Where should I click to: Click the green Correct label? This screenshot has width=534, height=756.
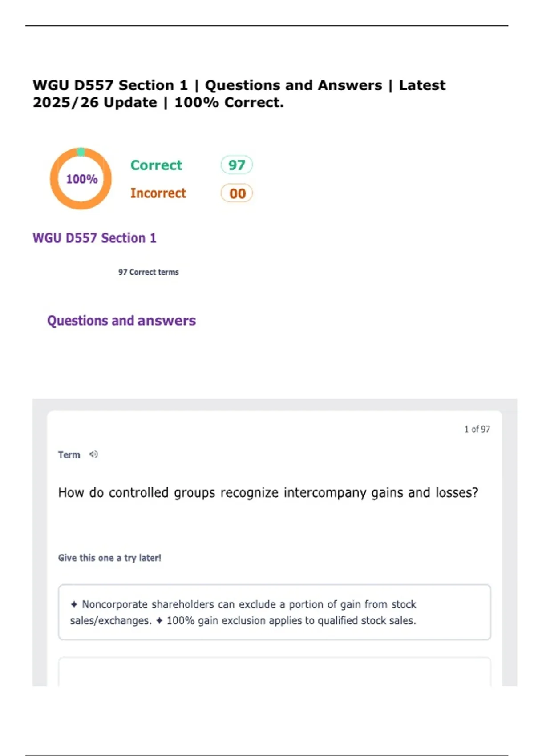pyautogui.click(x=156, y=165)
